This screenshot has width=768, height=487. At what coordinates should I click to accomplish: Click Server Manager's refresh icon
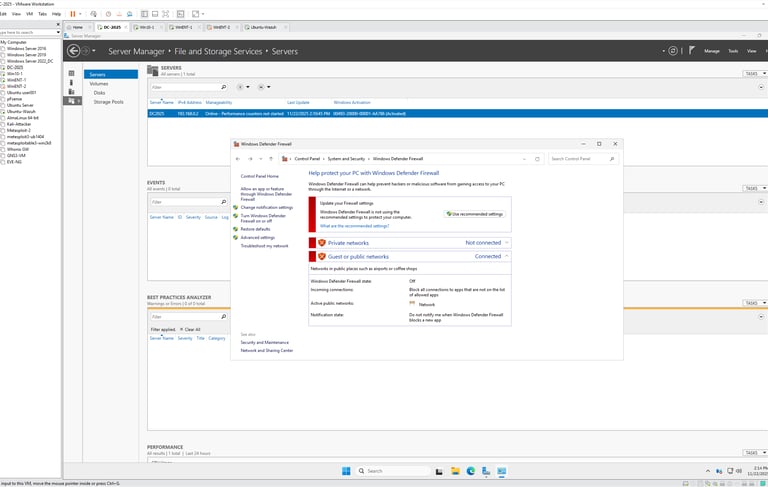pyautogui.click(x=673, y=50)
